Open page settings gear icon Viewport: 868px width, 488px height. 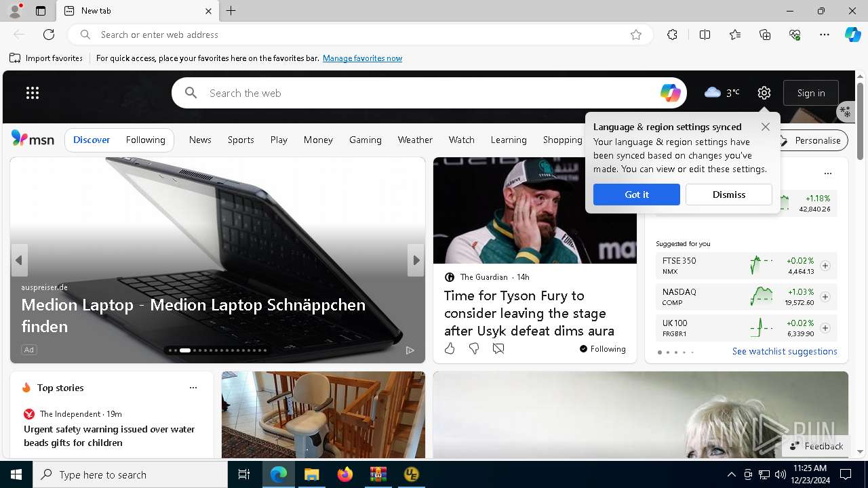pos(764,93)
